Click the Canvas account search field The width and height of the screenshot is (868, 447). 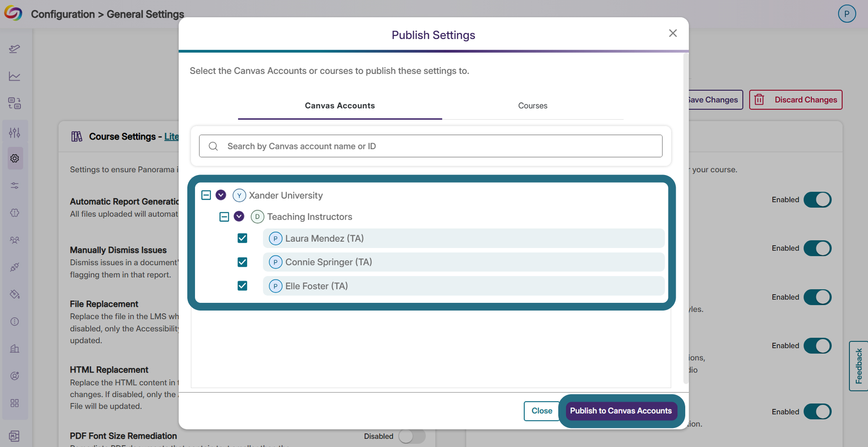tap(431, 146)
